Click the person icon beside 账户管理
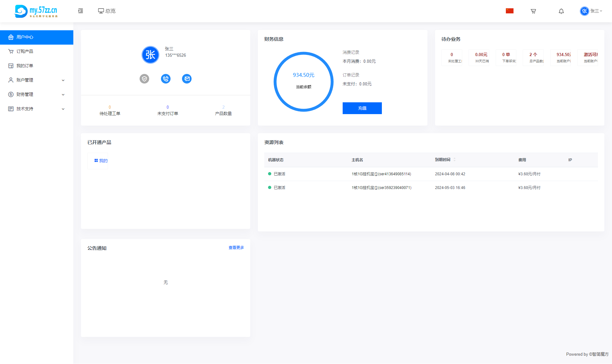The height and width of the screenshot is (364, 612). click(x=11, y=80)
